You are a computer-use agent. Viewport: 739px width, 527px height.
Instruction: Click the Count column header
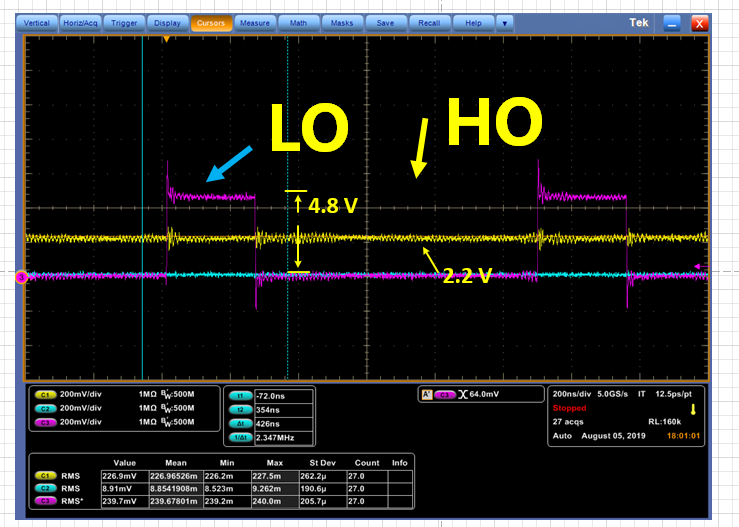click(x=367, y=463)
